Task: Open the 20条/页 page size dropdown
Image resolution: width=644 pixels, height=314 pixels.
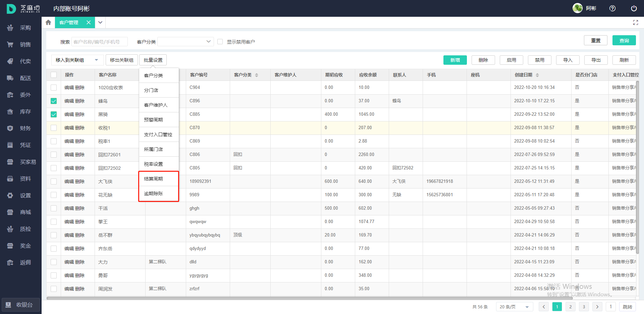Action: [x=514, y=307]
